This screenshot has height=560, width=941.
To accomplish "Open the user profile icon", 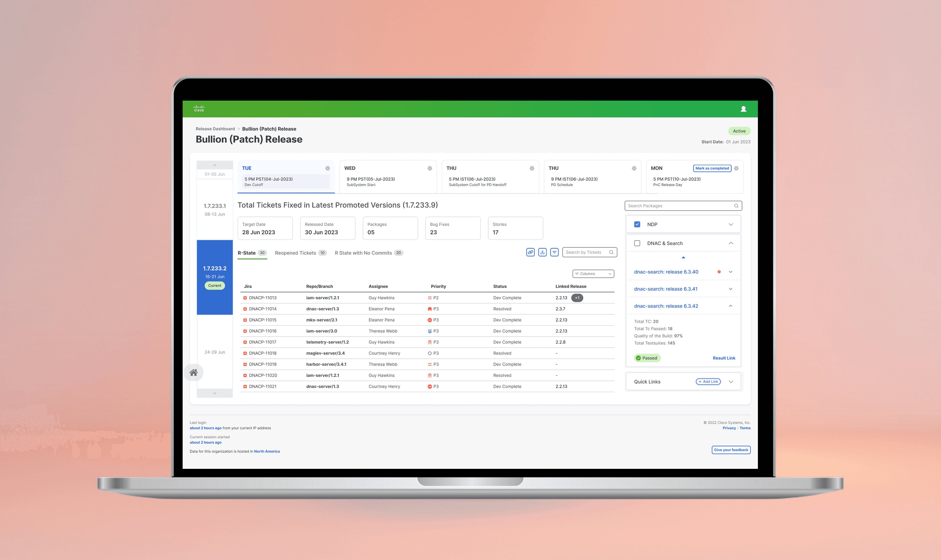I will coord(743,109).
